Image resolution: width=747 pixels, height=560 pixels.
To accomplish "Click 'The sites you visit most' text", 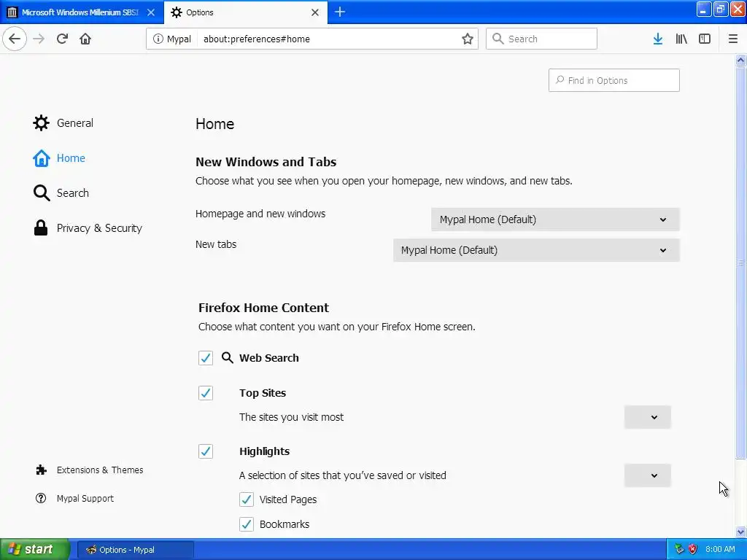I will 291,417.
